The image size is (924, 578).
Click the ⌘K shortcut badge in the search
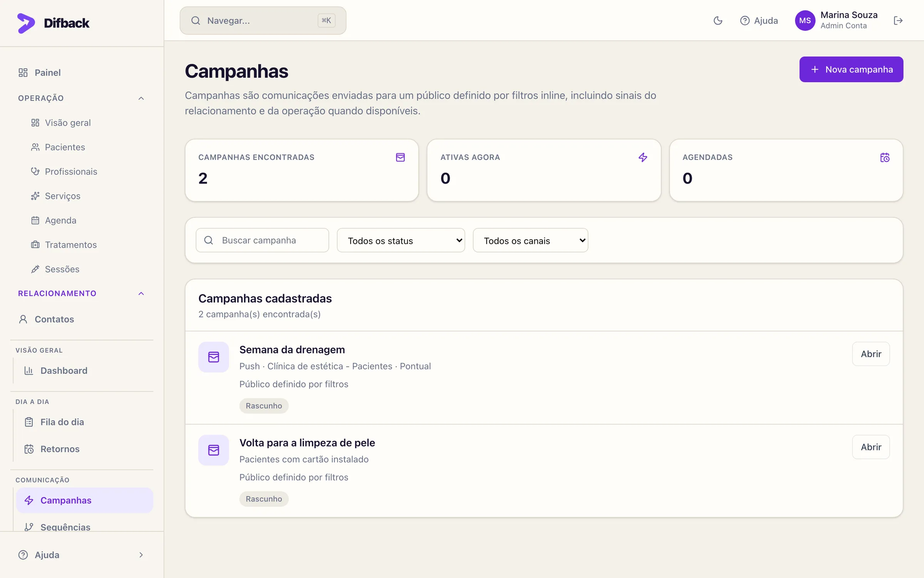click(326, 20)
